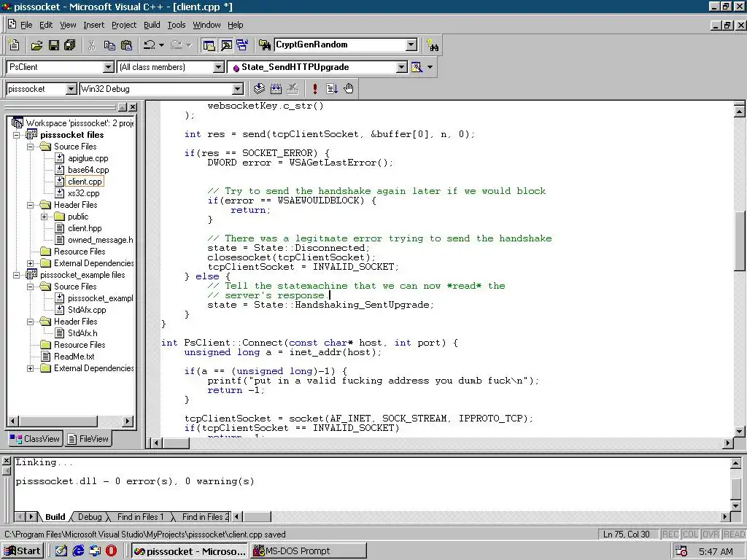Screen dimensions: 747x560
Task: Select xs32.cpp in the file tree
Action: click(83, 193)
